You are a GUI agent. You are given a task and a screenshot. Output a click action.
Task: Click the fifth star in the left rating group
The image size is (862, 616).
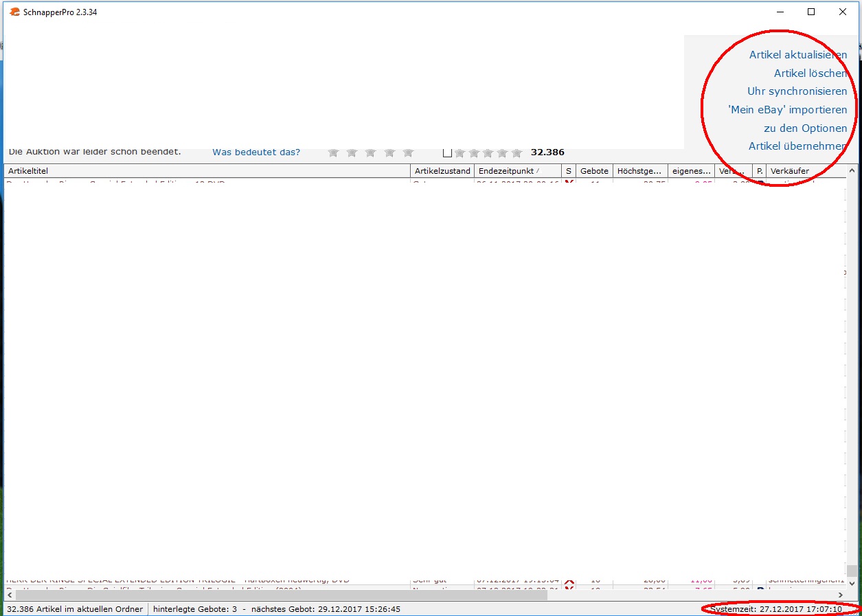408,152
